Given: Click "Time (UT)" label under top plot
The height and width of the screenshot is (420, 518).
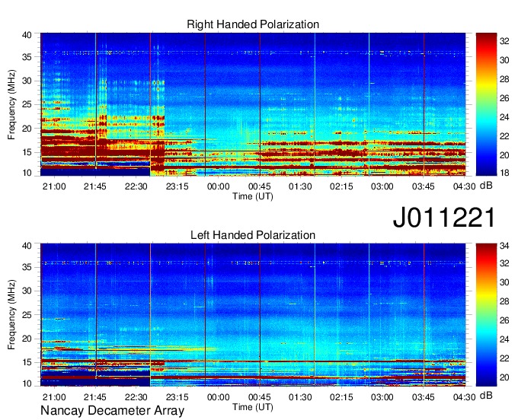Looking at the screenshot, I should coord(253,196).
